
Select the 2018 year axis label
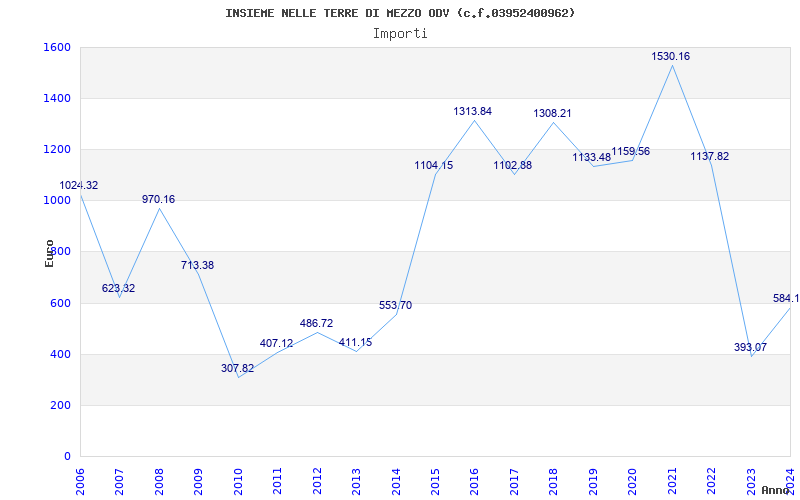click(554, 481)
